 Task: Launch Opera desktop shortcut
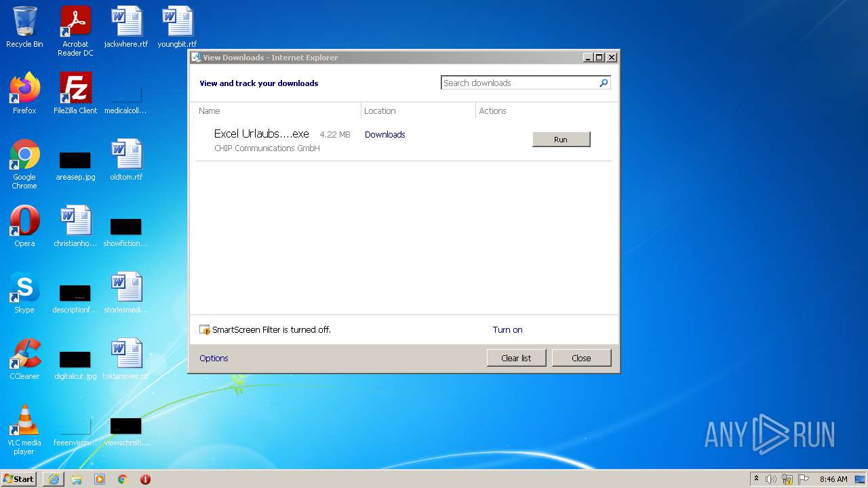(24, 226)
